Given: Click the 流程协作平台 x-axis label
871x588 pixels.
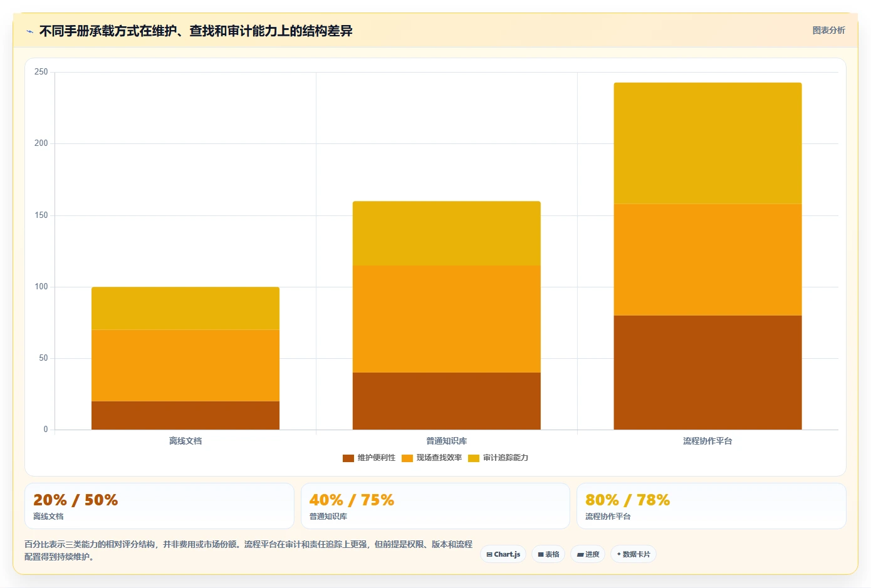Looking at the screenshot, I should (707, 441).
